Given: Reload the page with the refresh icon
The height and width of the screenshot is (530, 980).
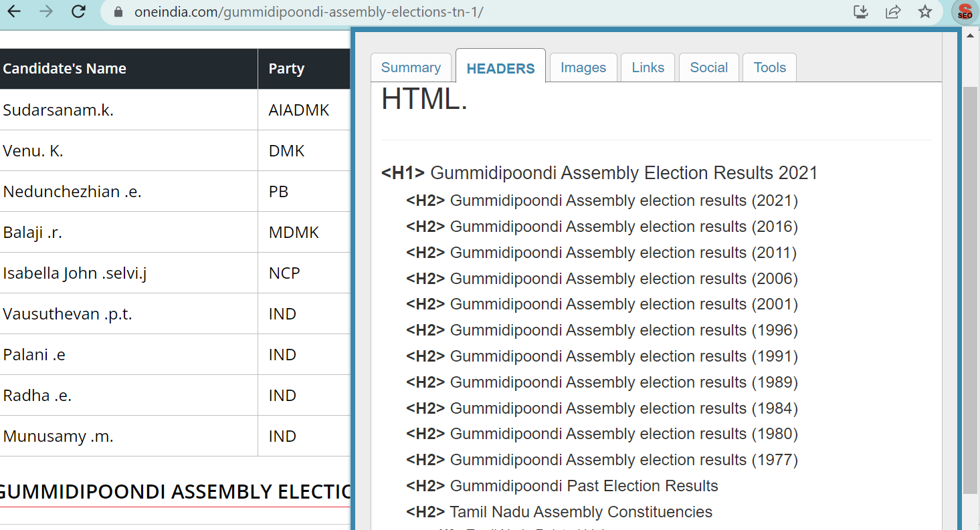Looking at the screenshot, I should click(x=78, y=11).
